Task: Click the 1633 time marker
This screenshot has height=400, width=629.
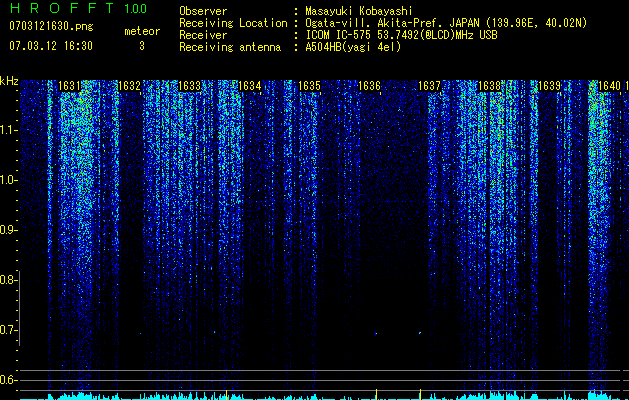Action: tap(189, 86)
